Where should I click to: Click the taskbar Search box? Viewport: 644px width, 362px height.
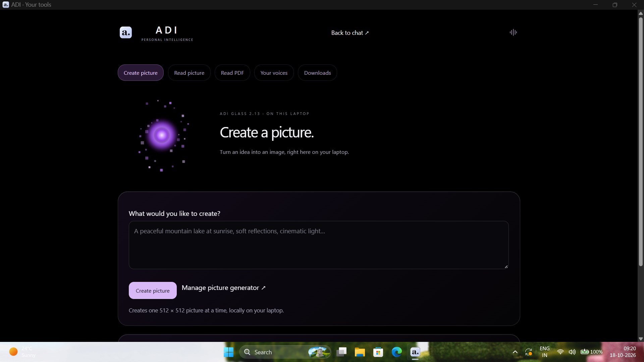click(285, 352)
